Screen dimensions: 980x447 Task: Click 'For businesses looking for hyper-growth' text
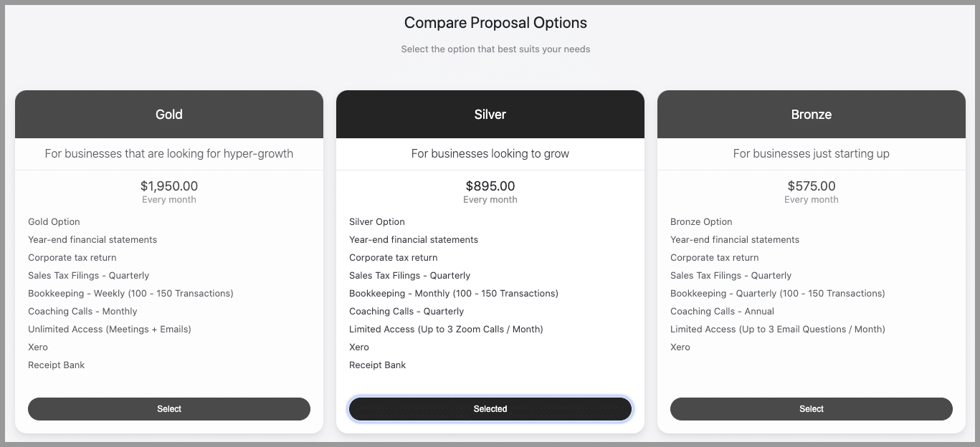coord(169,154)
